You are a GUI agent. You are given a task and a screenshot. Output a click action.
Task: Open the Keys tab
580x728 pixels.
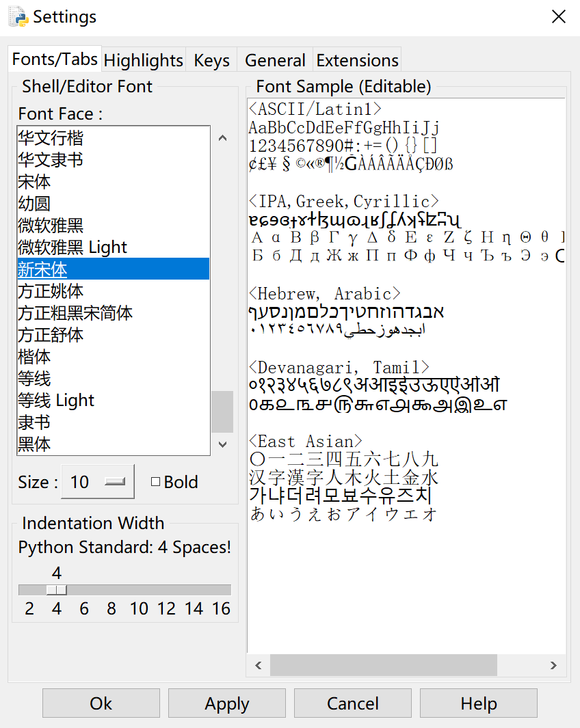click(x=212, y=60)
